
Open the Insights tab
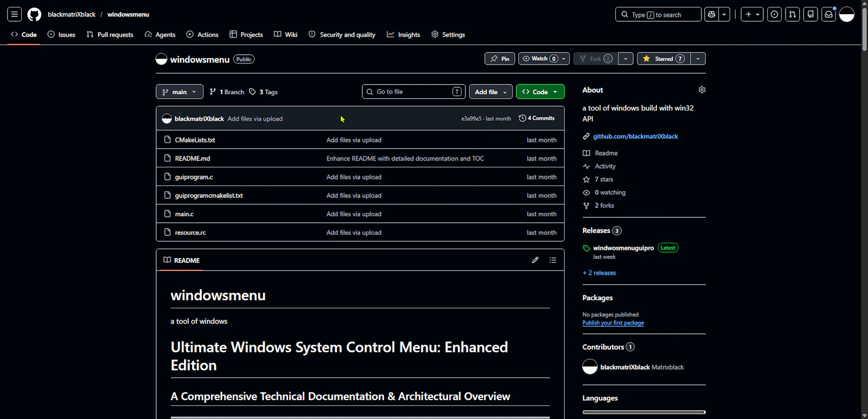pos(404,35)
